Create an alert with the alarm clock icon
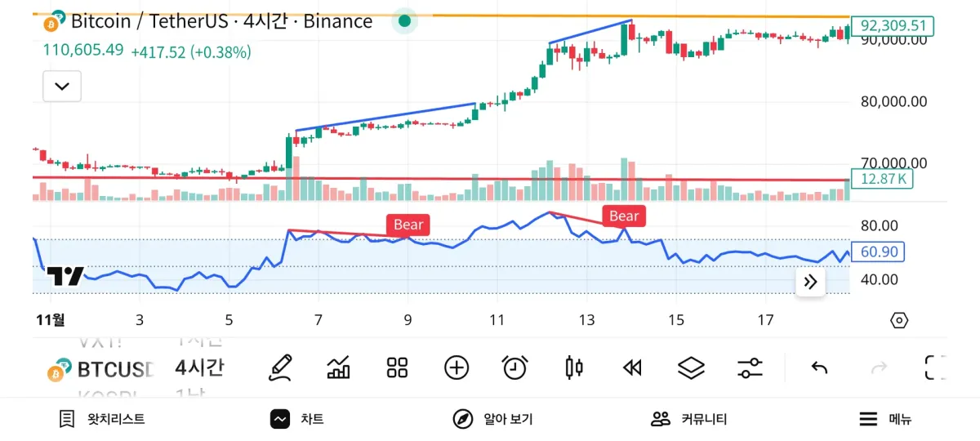Image resolution: width=980 pixels, height=441 pixels. [514, 367]
